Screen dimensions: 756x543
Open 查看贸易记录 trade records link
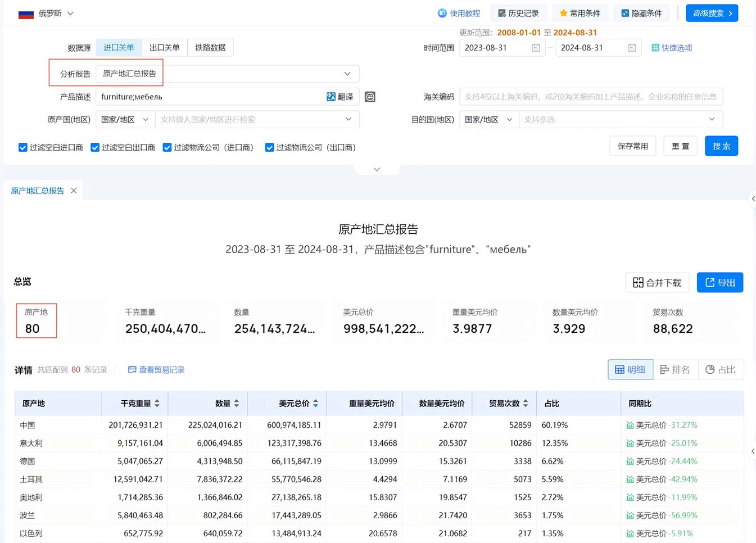pos(156,370)
